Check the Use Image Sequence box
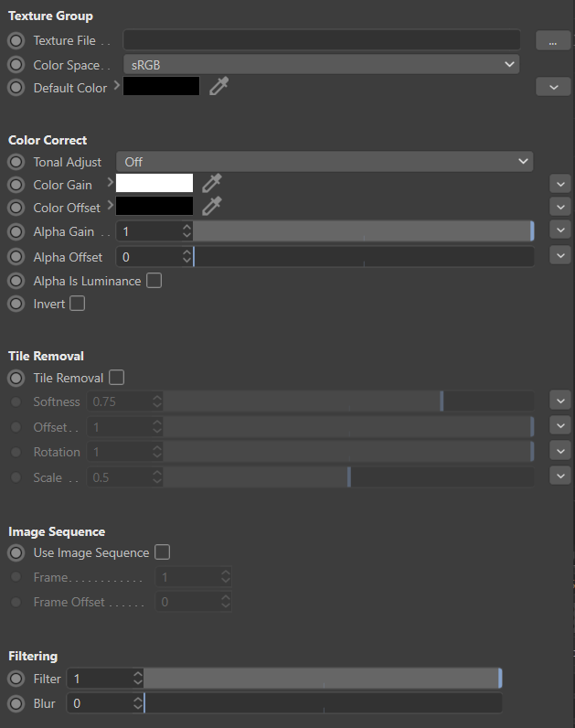The image size is (575, 728). 162,552
